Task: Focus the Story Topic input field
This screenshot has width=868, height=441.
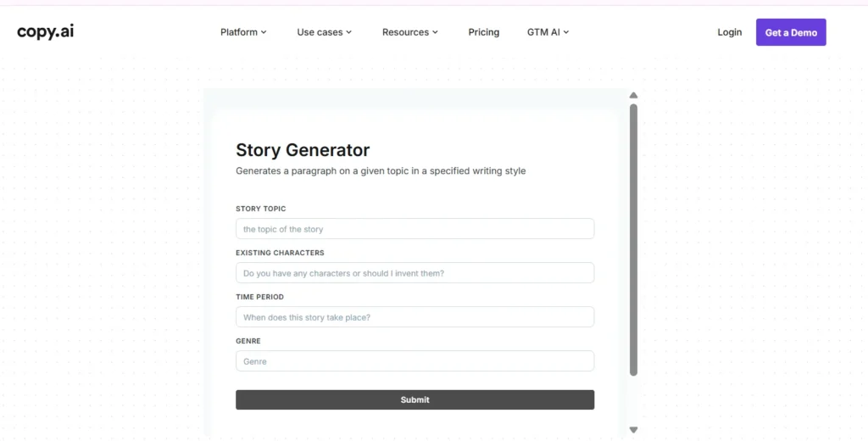Action: [415, 229]
